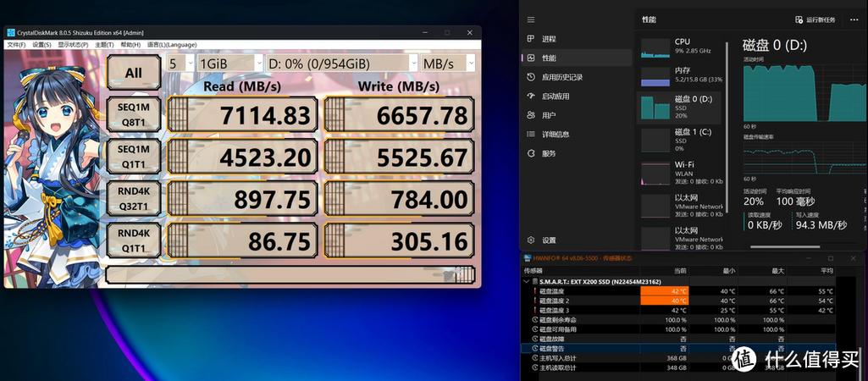Click the empty comment field below results

click(290, 274)
